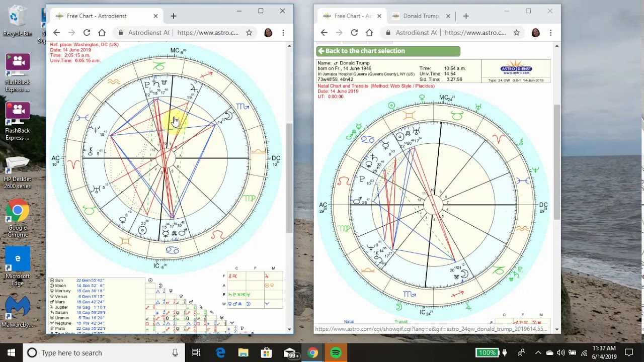Go back in the right Chrome window
Viewport: 644px width, 362px height.
(324, 33)
